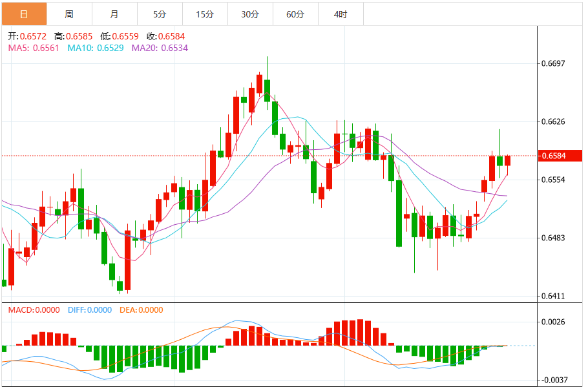The height and width of the screenshot is (387, 588).
Task: Switch to the 4时 timeframe tab
Action: pyautogui.click(x=341, y=14)
